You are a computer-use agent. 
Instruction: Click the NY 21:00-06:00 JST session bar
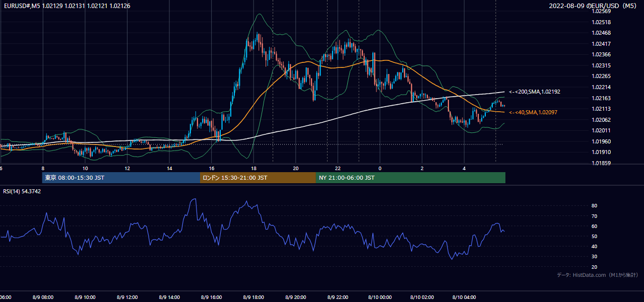coord(411,178)
